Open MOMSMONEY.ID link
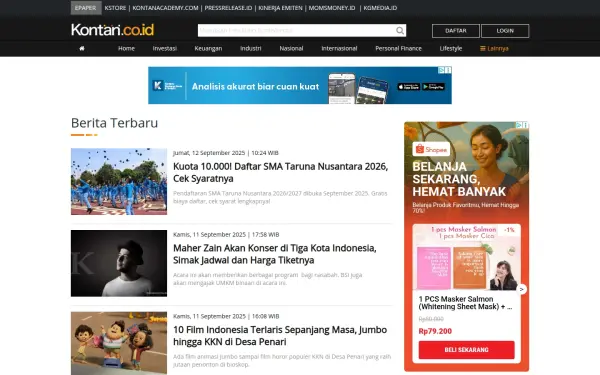 point(332,8)
